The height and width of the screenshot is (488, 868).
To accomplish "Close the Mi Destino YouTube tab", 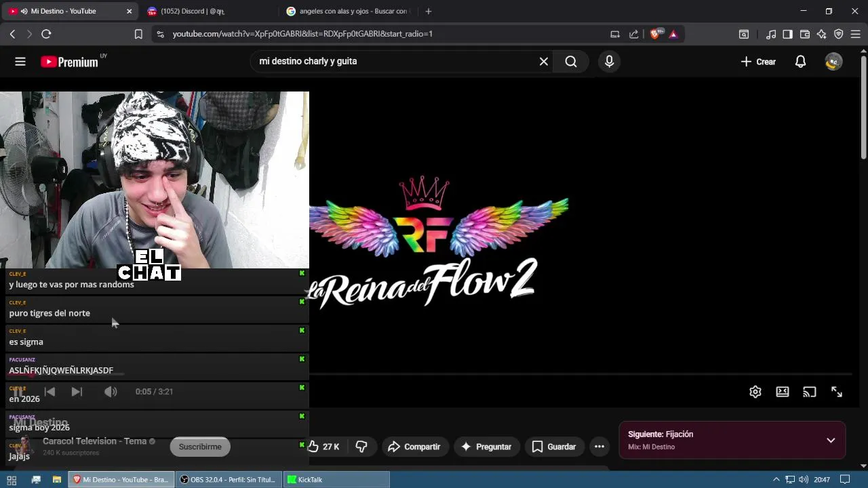I will 130,12.
